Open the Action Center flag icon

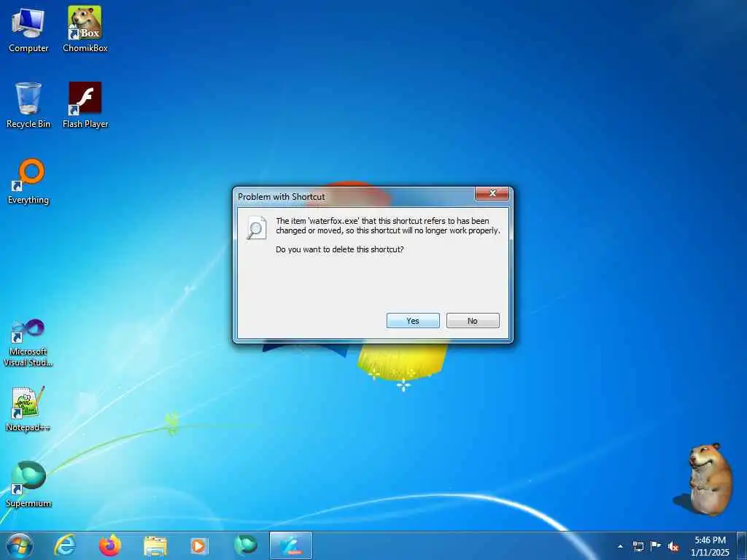pyautogui.click(x=656, y=545)
